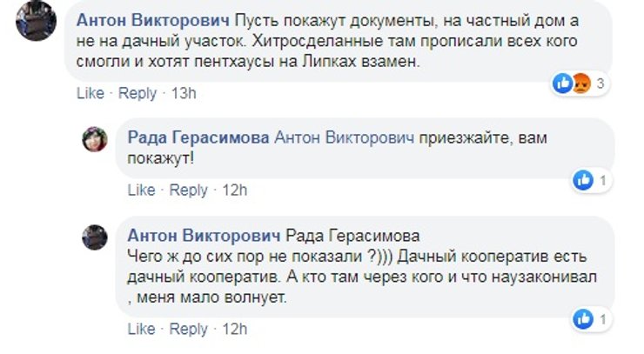Open the 12h timestamp under Рада Герасимова's reply
The height and width of the screenshot is (354, 644).
(x=235, y=190)
